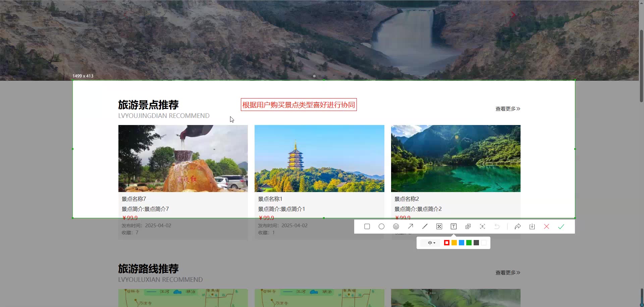The width and height of the screenshot is (644, 307).
Task: Click the OCR text recognition icon
Action: (482, 227)
